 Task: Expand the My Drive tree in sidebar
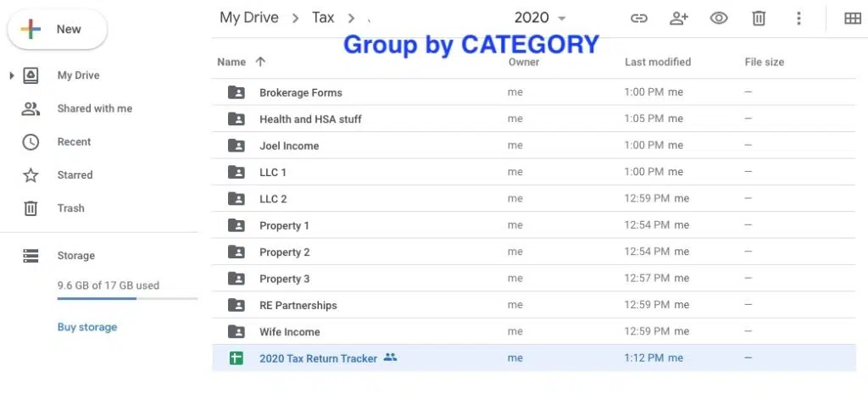(12, 76)
